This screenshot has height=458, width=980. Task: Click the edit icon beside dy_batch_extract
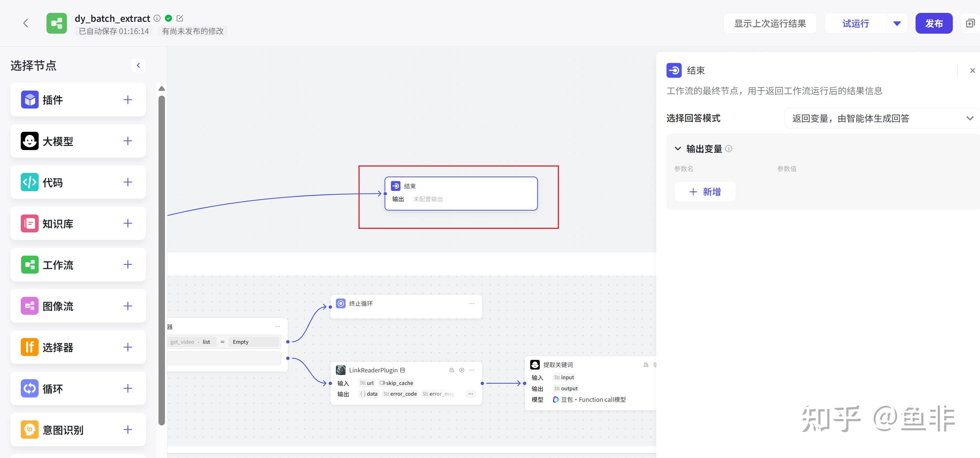pos(180,18)
